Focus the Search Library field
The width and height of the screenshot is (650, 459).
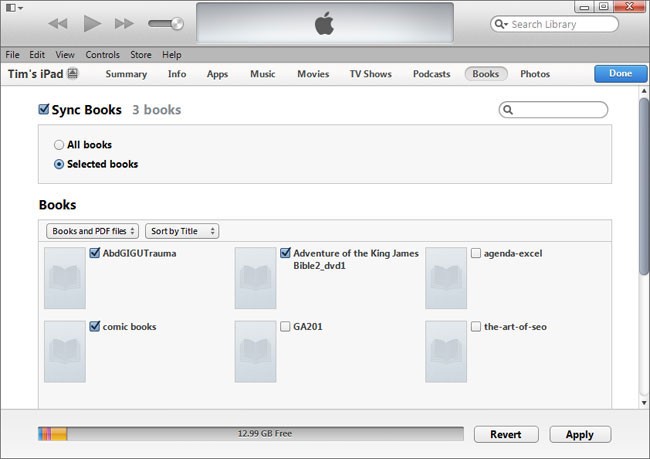[554, 24]
